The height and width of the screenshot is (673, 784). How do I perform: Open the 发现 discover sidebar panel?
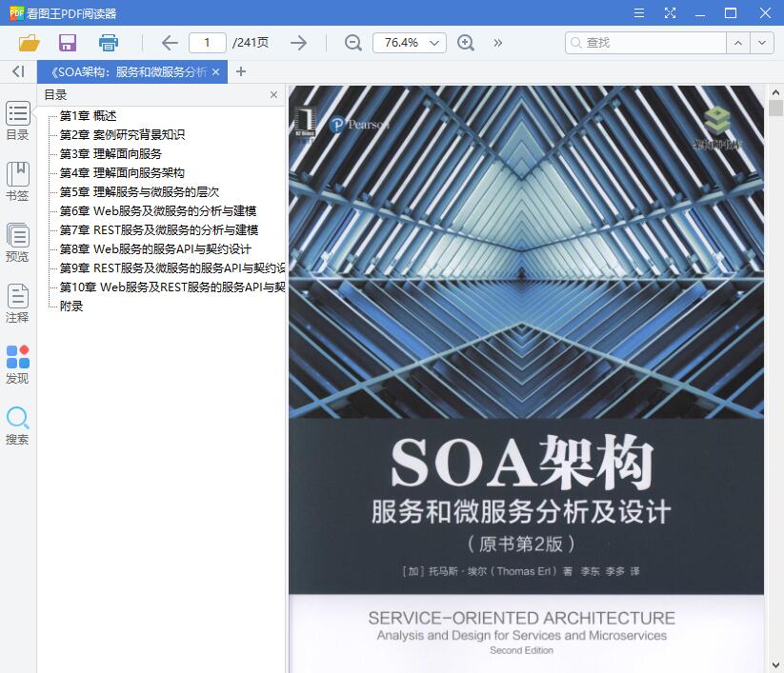point(17,365)
